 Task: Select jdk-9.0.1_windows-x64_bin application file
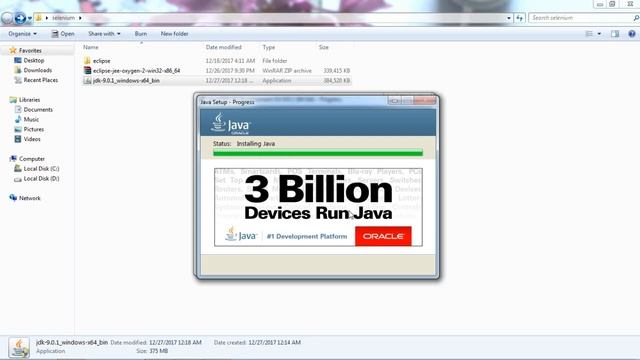point(217,80)
